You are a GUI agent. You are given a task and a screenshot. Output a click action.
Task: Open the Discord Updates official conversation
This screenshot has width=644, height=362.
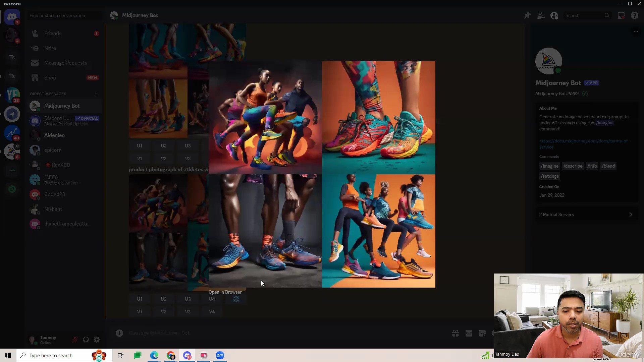click(x=64, y=121)
